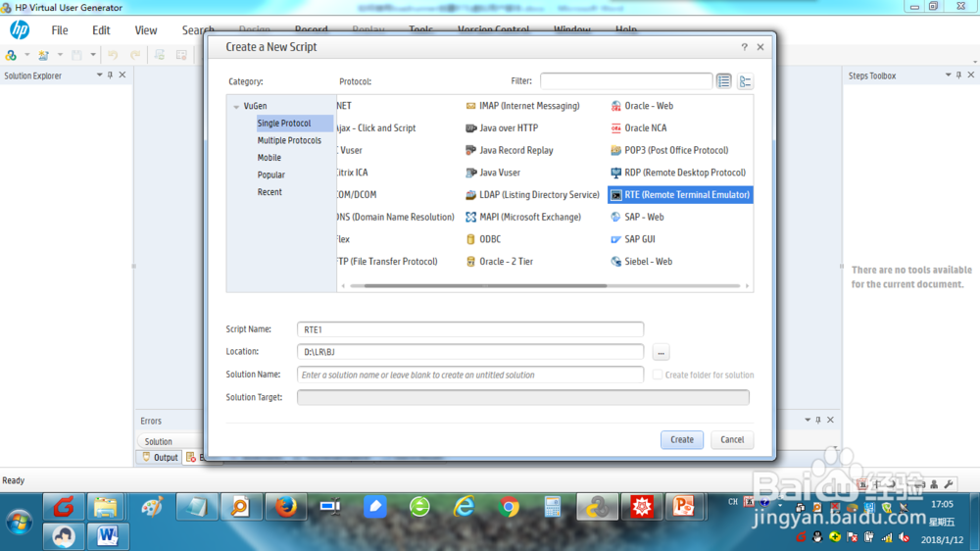Select Oracle NCA protocol
Screen dimensions: 980x551
point(638,128)
